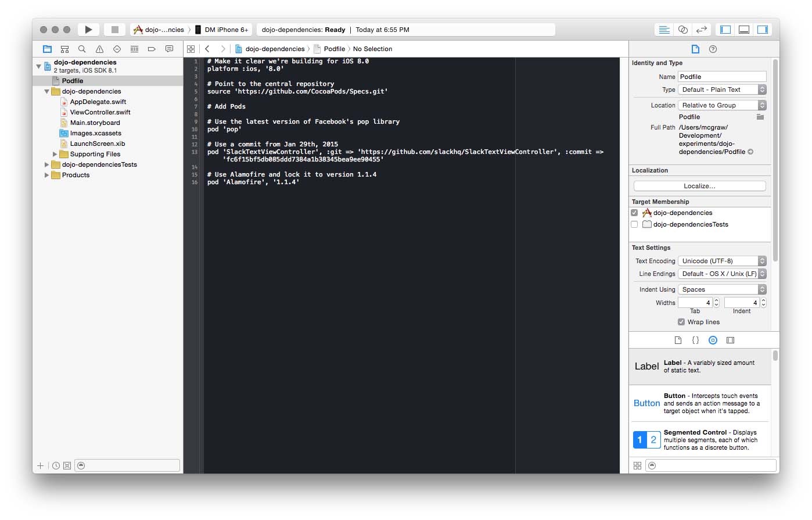Open the code snippet library
Screen dimensions: 812x520
pyautogui.click(x=695, y=340)
